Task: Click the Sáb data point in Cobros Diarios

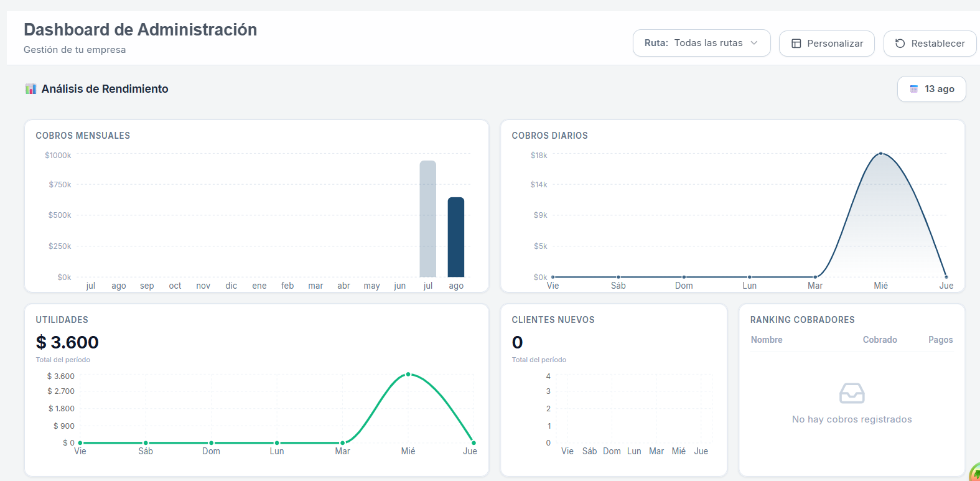Action: [618, 277]
